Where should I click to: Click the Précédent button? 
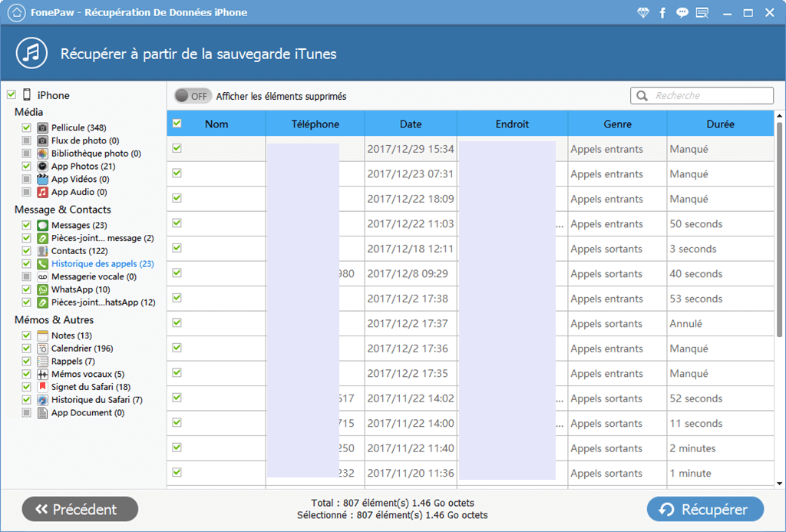coord(80,509)
